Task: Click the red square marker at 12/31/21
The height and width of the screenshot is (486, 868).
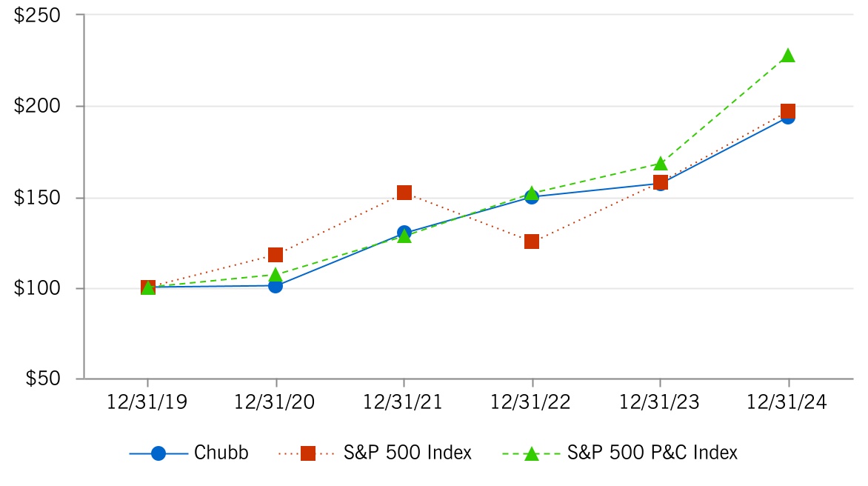Action: point(404,193)
